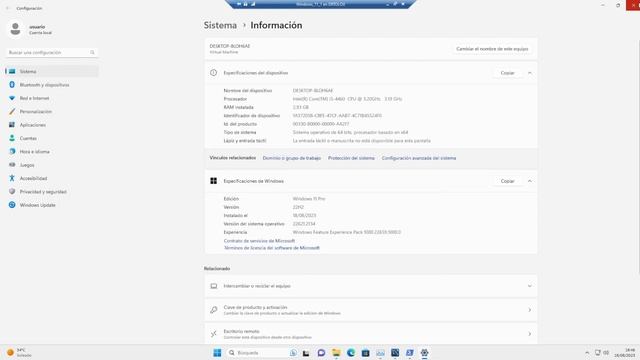Click the Id. del producto value
This screenshot has height=360, width=640.
point(321,124)
